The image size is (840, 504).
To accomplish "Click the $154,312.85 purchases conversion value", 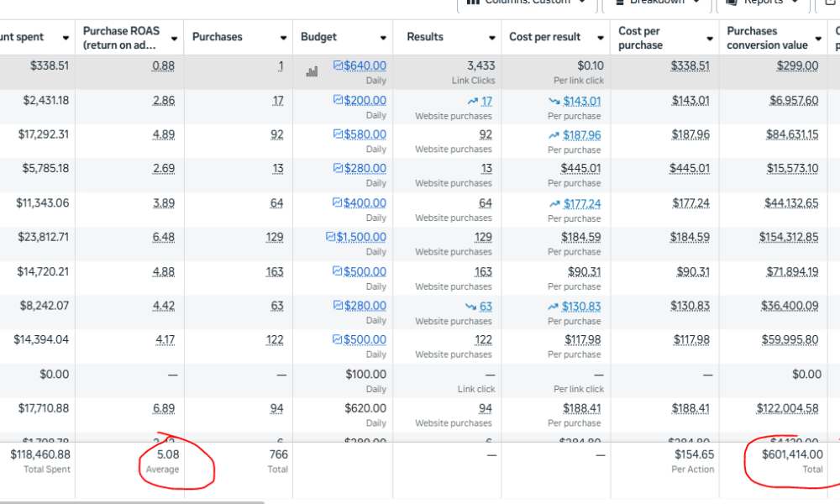I will pos(788,237).
